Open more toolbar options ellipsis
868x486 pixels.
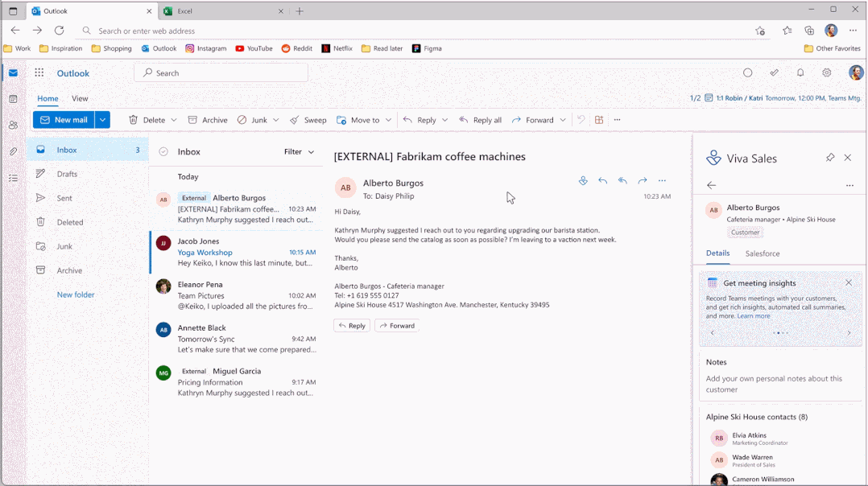point(618,119)
